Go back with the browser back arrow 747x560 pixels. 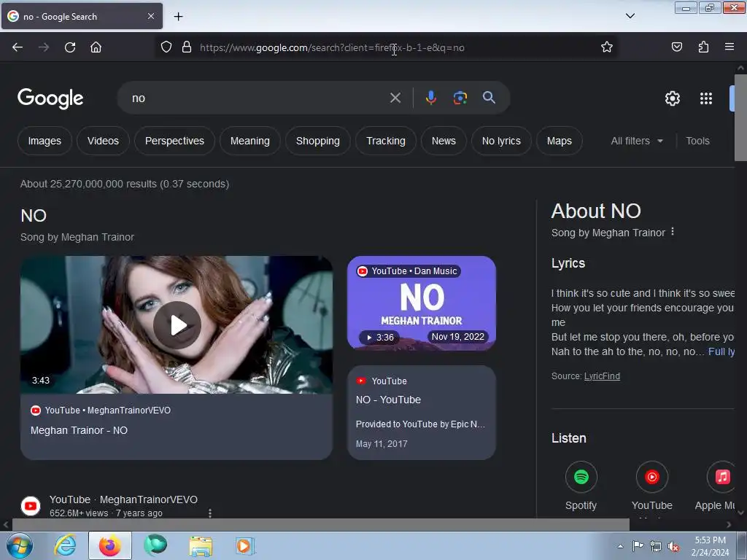[18, 47]
